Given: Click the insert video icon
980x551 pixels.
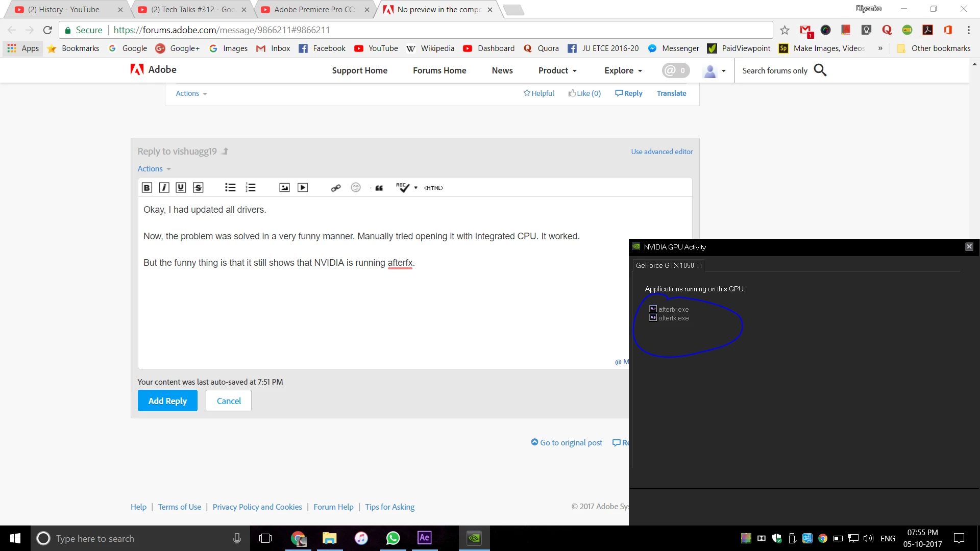Looking at the screenshot, I should click(303, 188).
